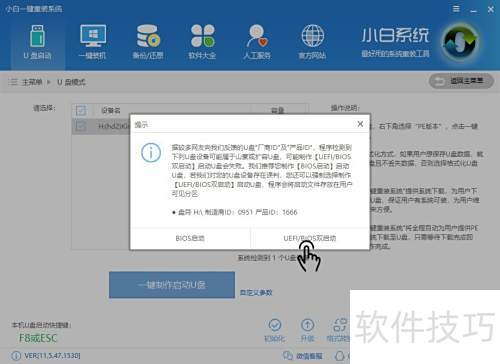Viewport: 500px width, 364px height.
Task: Choose BIOS启动 in the dialog
Action: [190, 238]
